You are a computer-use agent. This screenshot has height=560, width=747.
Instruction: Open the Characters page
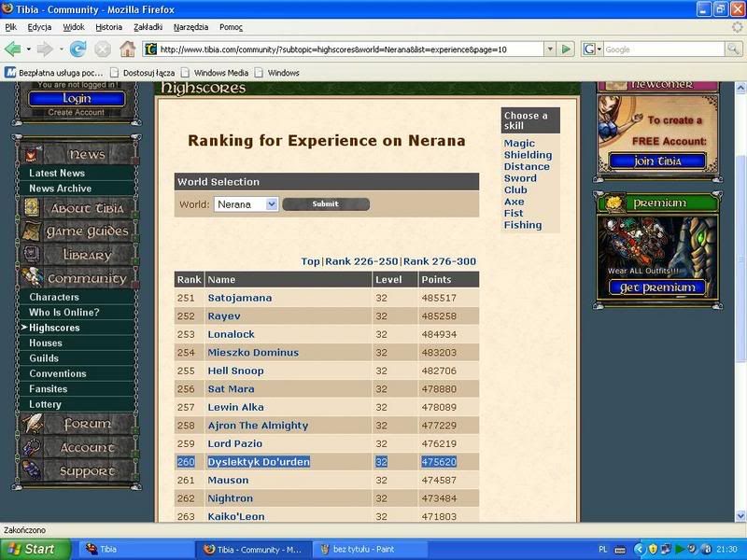(x=54, y=297)
